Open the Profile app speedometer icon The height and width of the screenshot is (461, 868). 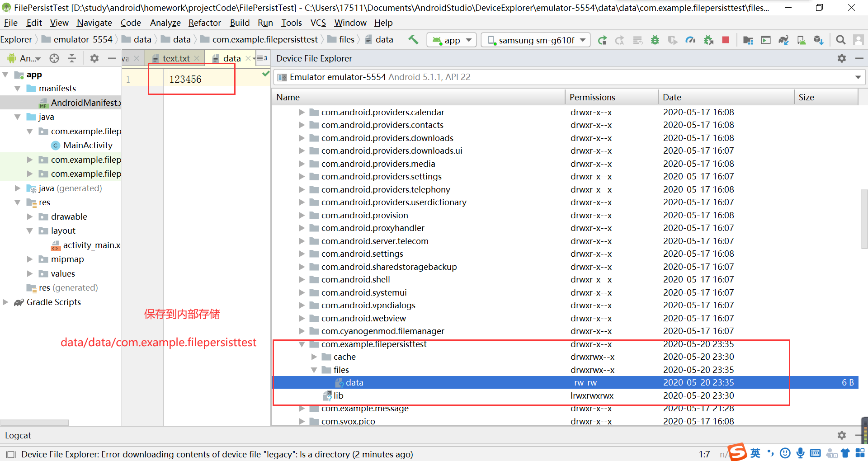point(690,40)
